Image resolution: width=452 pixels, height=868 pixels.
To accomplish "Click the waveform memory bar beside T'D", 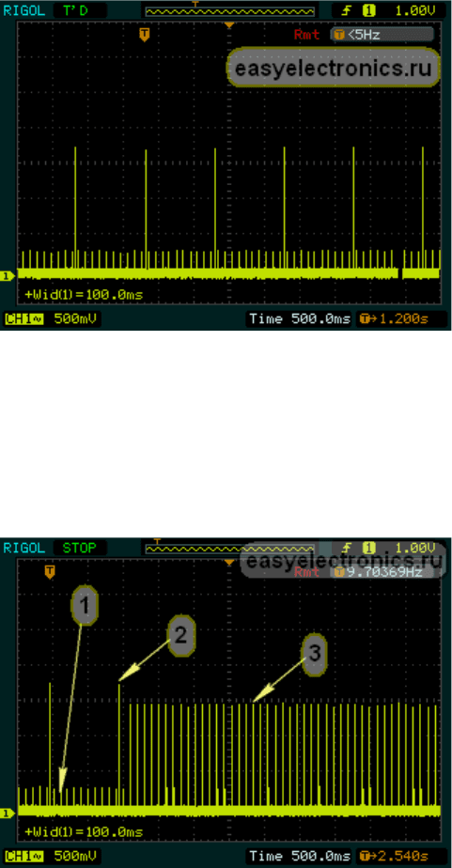I will (x=229, y=10).
